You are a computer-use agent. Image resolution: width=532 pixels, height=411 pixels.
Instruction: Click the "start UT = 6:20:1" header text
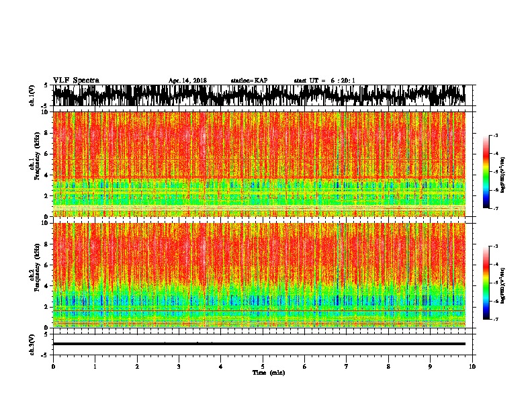click(x=324, y=81)
